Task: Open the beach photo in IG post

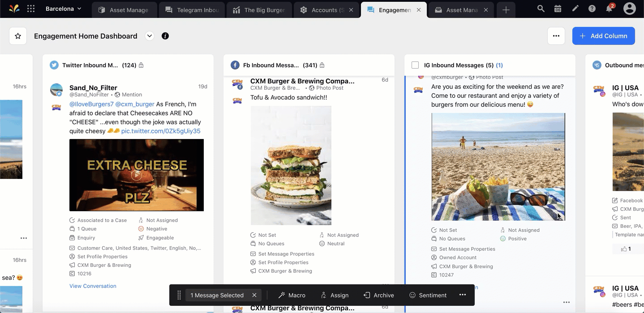Action: [498, 167]
